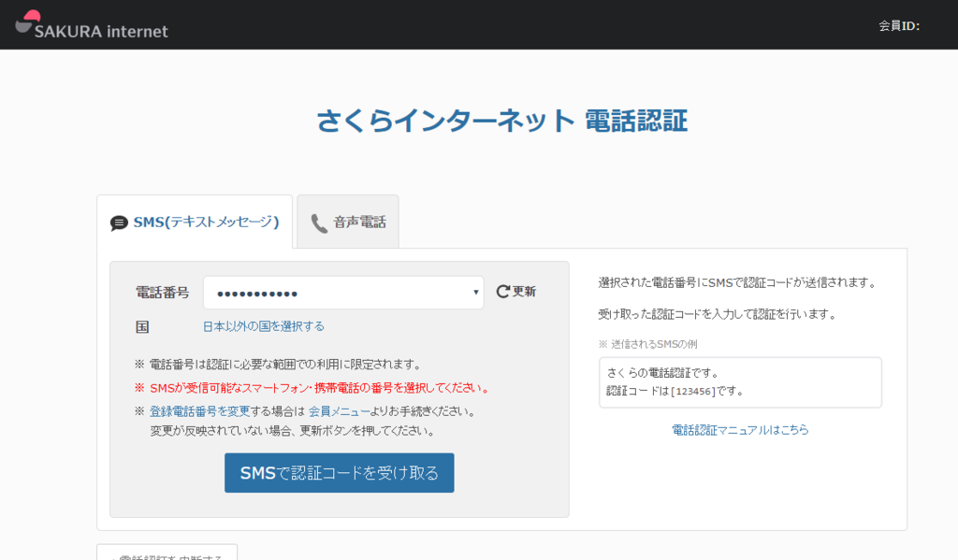Click the sample SMS message box
Screen dimensions: 958x560
740,382
